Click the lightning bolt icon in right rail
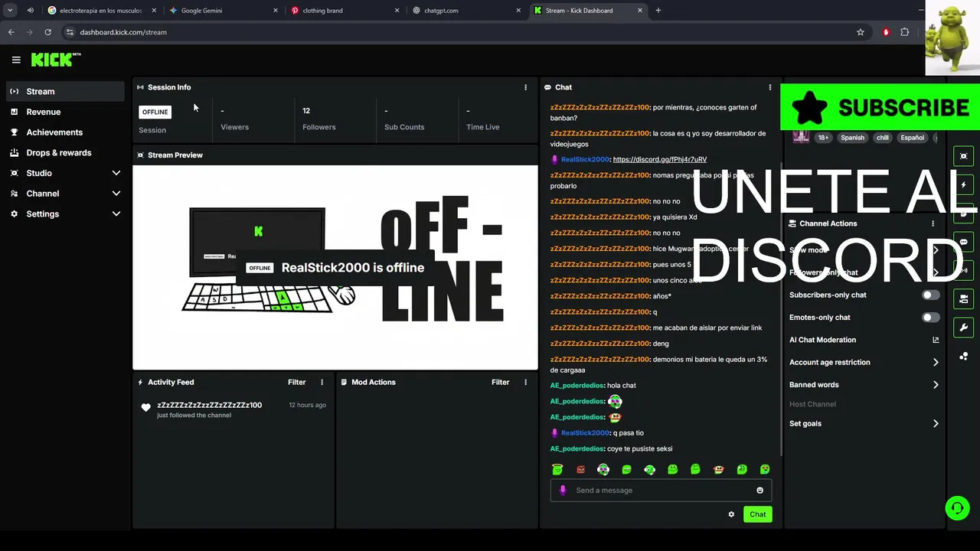Viewport: 980px width, 551px height. pos(964,185)
